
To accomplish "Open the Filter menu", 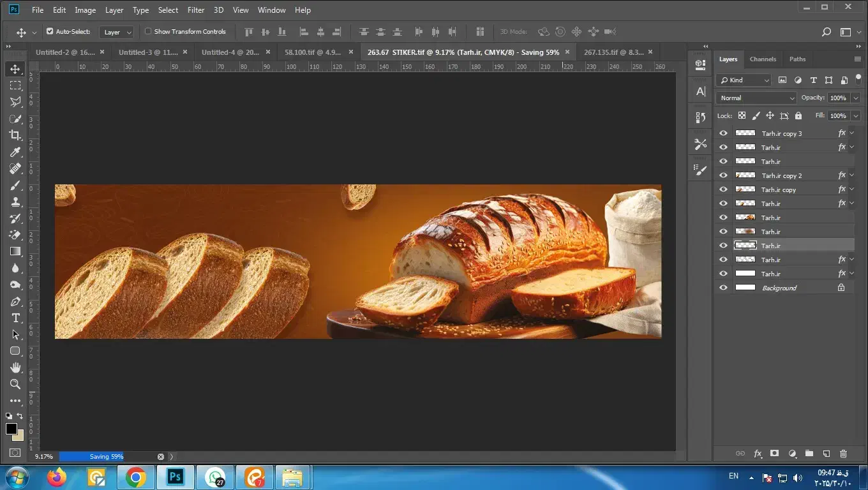I will point(196,10).
